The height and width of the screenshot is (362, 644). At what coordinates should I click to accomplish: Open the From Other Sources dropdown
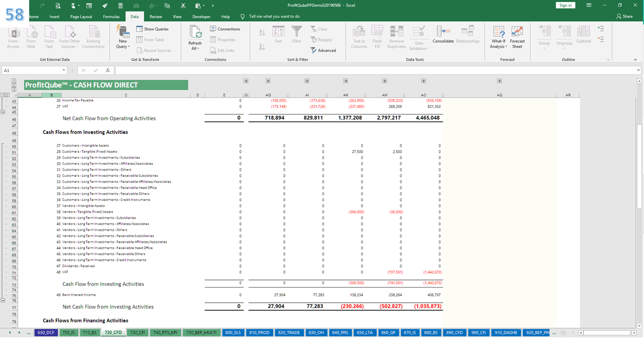pyautogui.click(x=69, y=38)
